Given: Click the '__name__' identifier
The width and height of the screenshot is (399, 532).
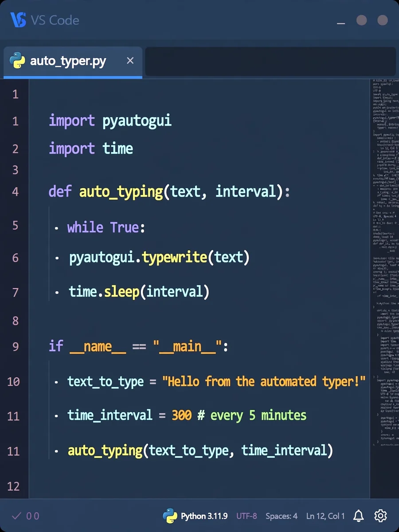Looking at the screenshot, I should [x=98, y=347].
